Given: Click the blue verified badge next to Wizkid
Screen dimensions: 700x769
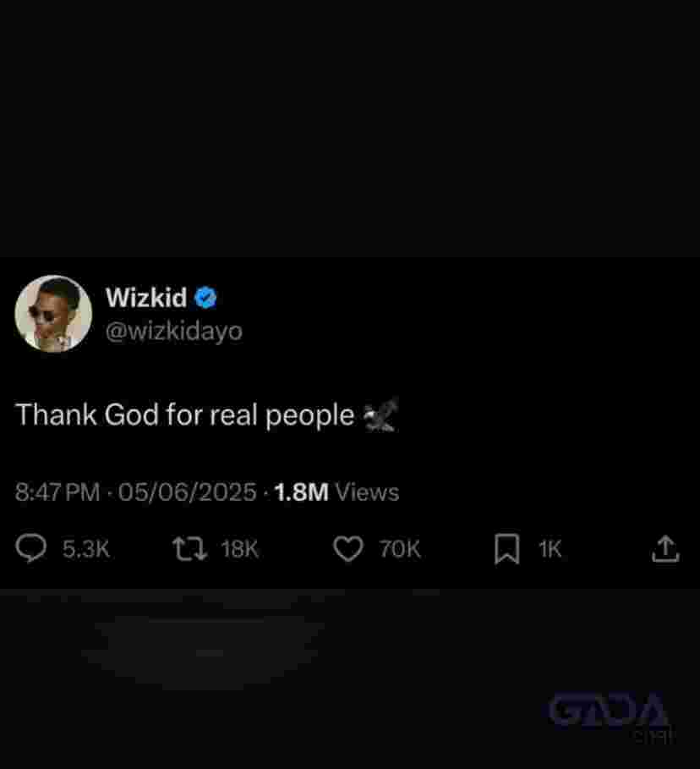Looking at the screenshot, I should [x=205, y=298].
